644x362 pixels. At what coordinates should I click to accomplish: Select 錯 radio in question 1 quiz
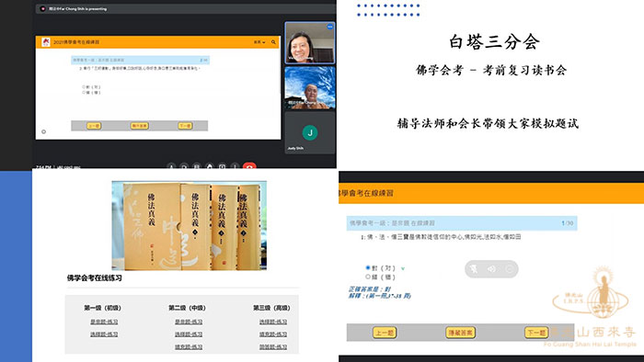(x=368, y=277)
